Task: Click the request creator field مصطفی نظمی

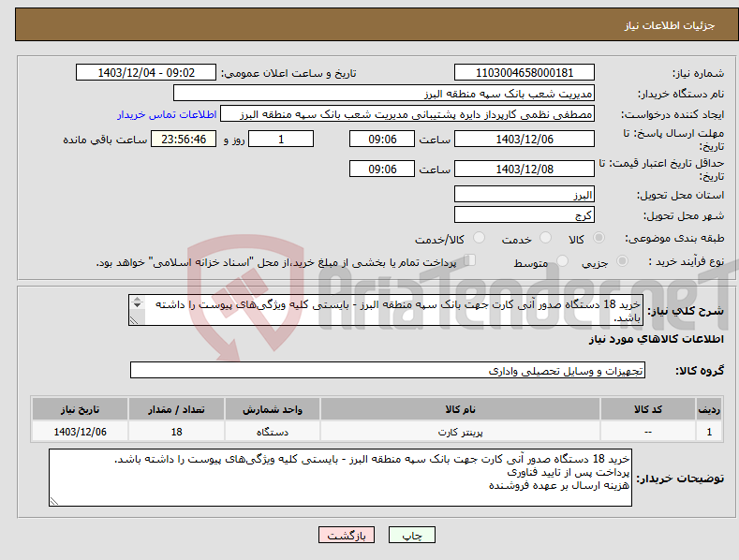Action: click(407, 114)
